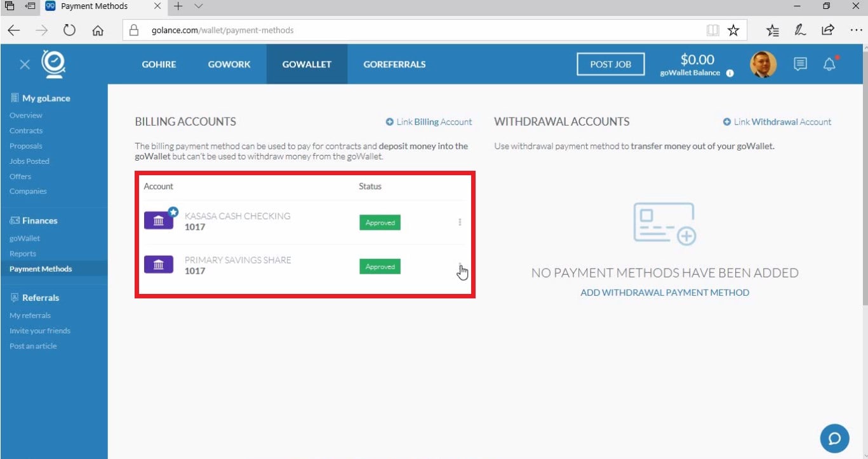Click the tabs you've set aside icon
This screenshot has height=459, width=868.
pyautogui.click(x=10, y=6)
